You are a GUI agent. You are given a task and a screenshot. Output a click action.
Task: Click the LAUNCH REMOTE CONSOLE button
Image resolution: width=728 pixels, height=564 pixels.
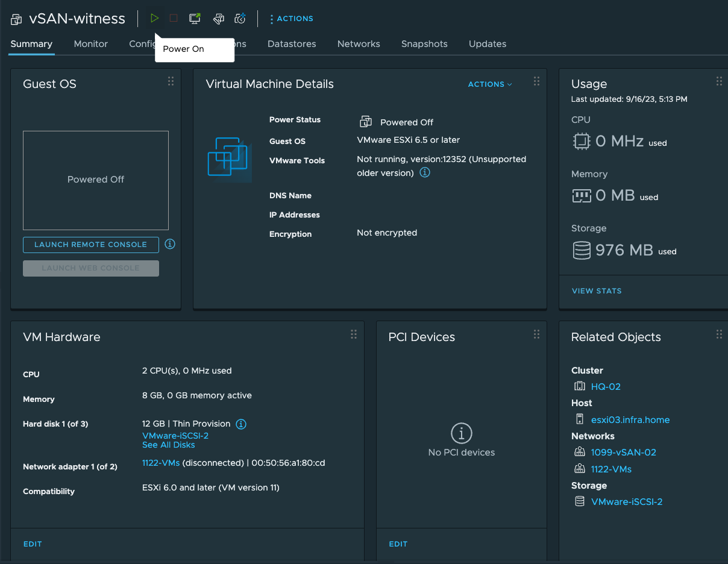point(90,245)
